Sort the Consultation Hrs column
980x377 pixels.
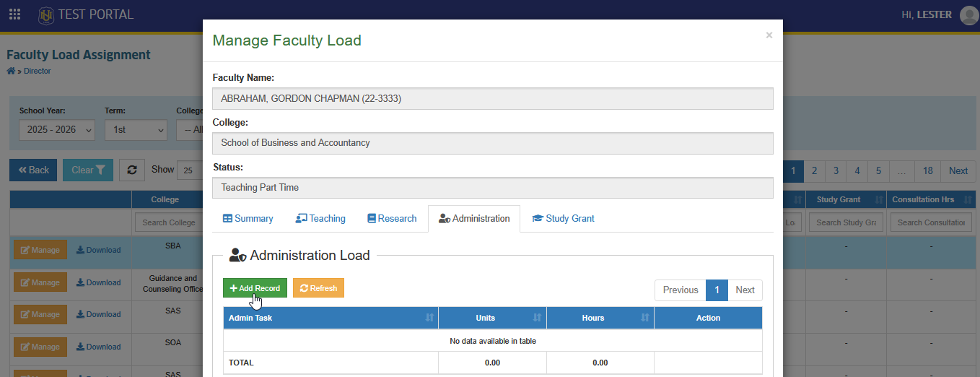click(x=931, y=199)
